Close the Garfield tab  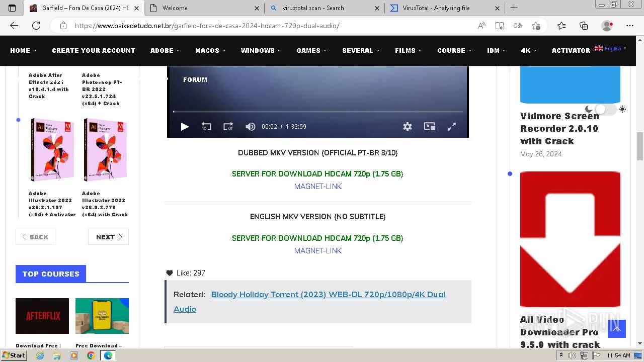click(x=136, y=8)
